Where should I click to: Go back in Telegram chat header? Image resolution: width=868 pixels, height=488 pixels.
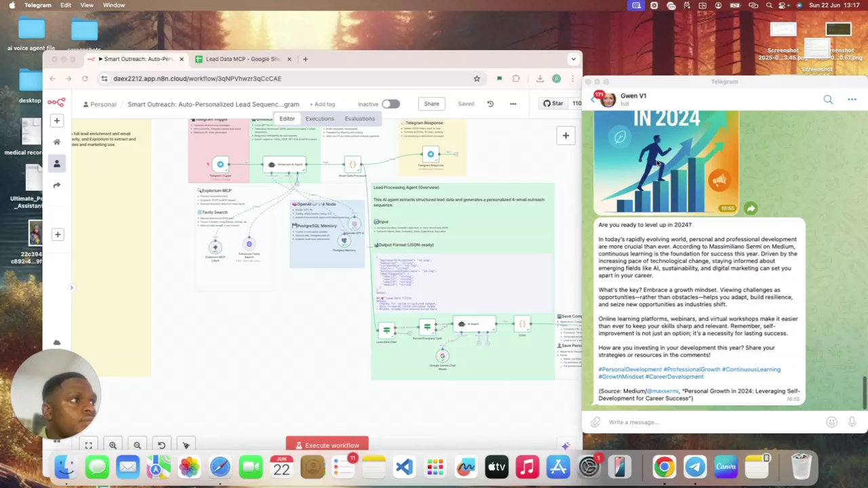pyautogui.click(x=592, y=100)
